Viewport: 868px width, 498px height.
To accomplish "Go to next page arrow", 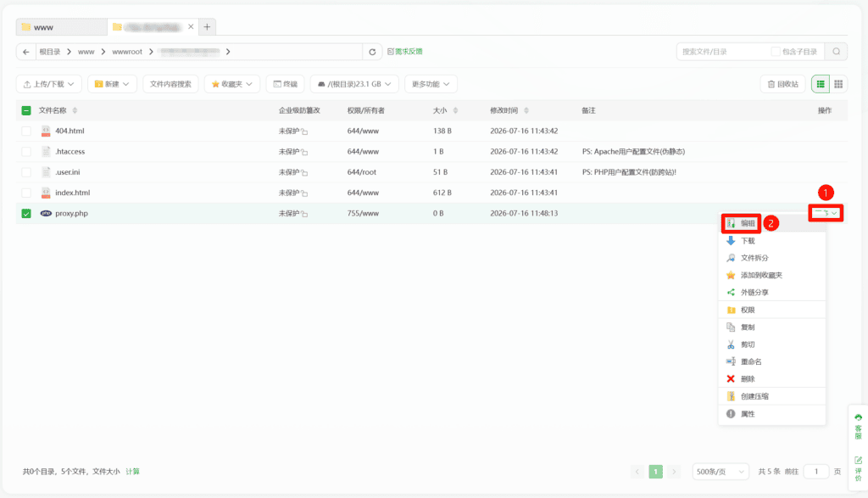I will tap(674, 472).
